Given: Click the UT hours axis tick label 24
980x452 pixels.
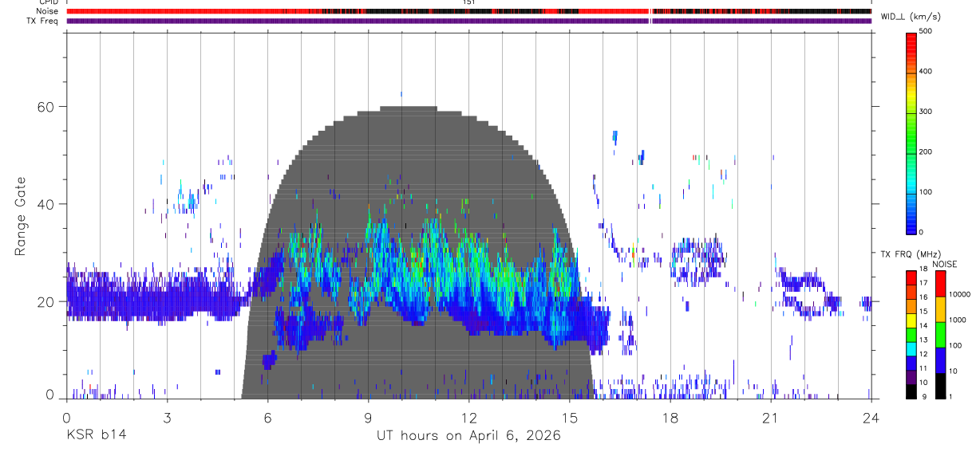Looking at the screenshot, I should [871, 417].
